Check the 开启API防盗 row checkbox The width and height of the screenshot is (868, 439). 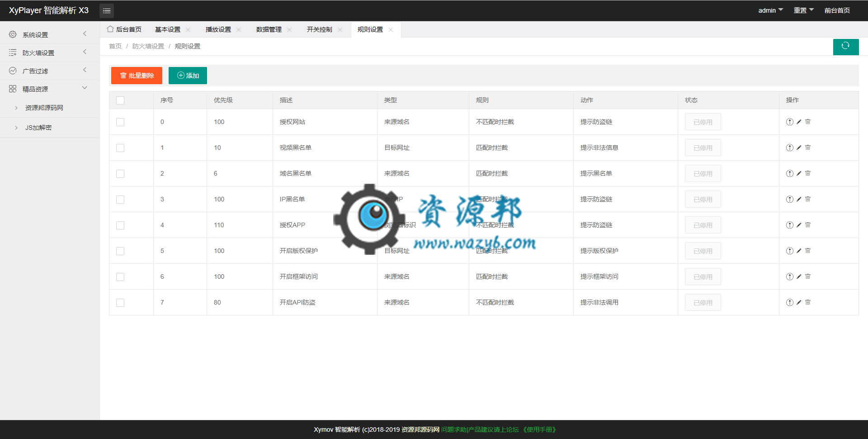click(120, 303)
